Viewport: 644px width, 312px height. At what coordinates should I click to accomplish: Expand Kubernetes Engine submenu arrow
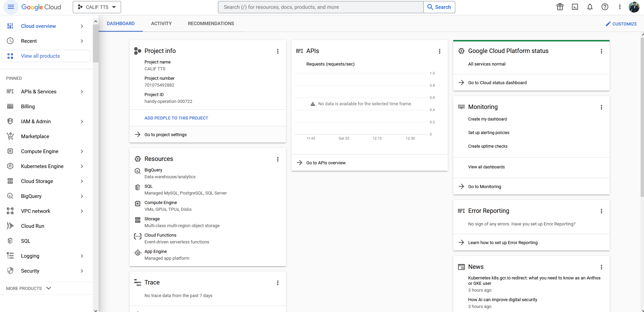tap(82, 166)
